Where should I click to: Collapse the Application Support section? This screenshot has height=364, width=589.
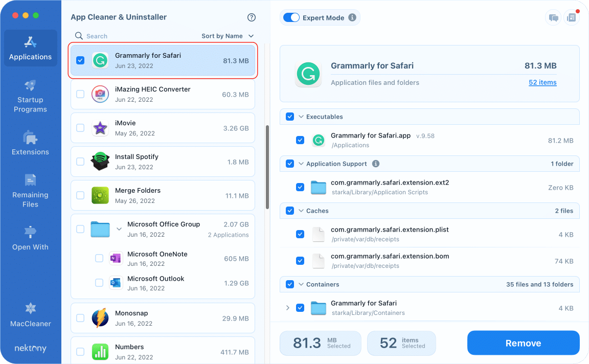click(x=301, y=164)
